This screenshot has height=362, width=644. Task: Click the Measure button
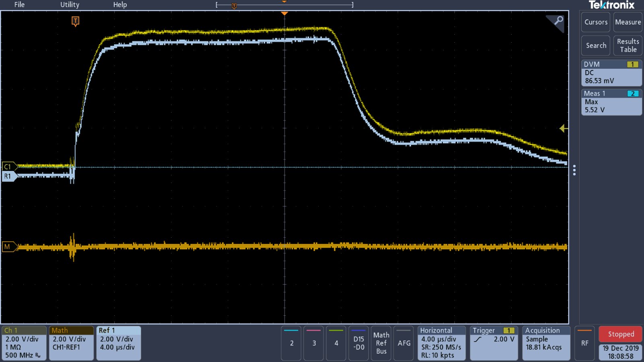[627, 22]
